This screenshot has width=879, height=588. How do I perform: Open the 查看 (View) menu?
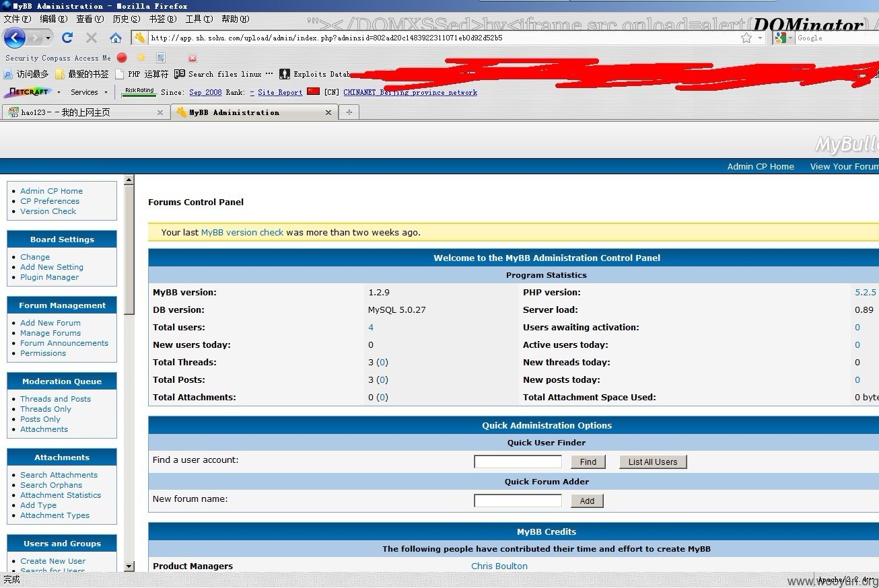[x=90, y=19]
